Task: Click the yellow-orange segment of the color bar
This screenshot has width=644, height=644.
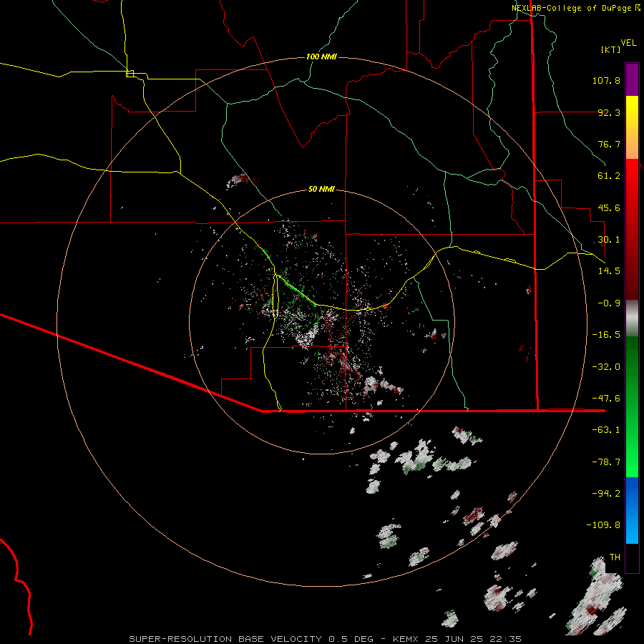Action: tap(632, 127)
